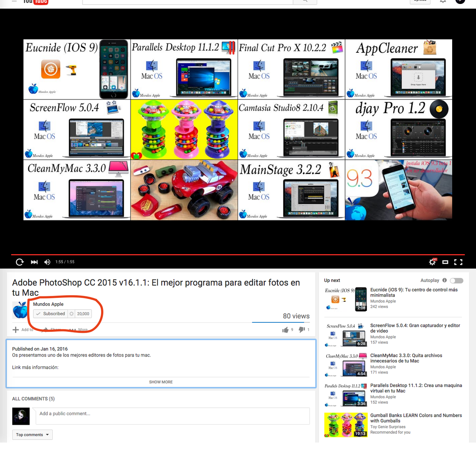Open sidebar Eucnide thumbnail with 2:08

point(345,299)
